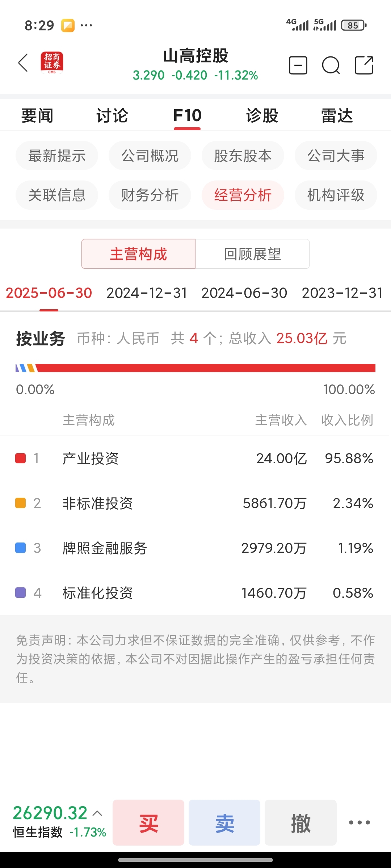Select the 经营分析 filter chip
Viewport: 391px width, 868px height.
point(243,195)
